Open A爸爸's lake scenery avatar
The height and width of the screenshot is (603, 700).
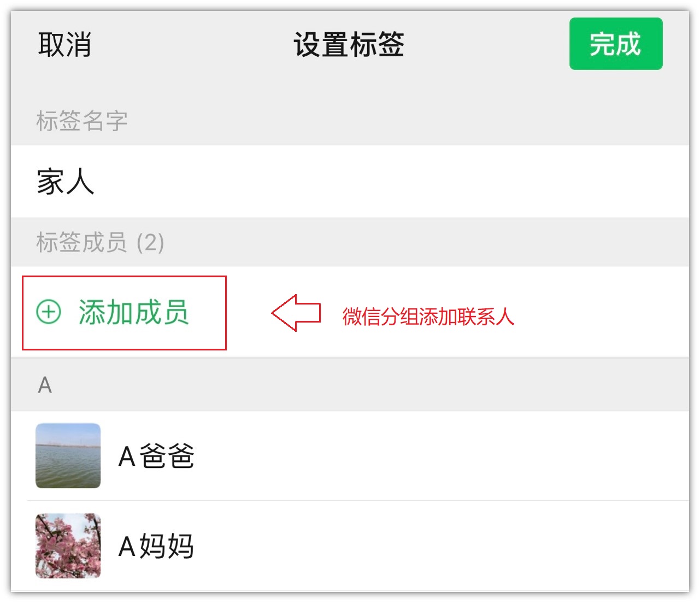[68, 456]
